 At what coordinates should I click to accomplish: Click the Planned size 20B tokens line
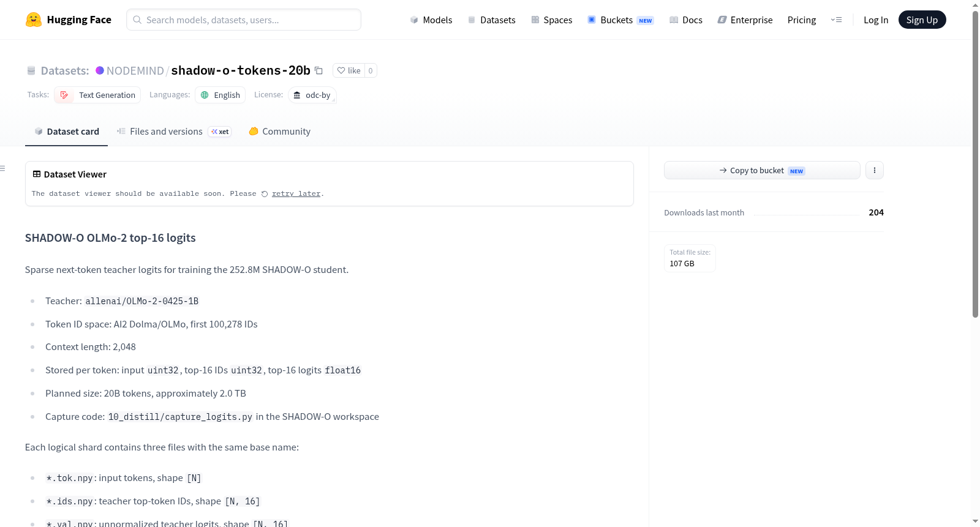click(x=146, y=394)
